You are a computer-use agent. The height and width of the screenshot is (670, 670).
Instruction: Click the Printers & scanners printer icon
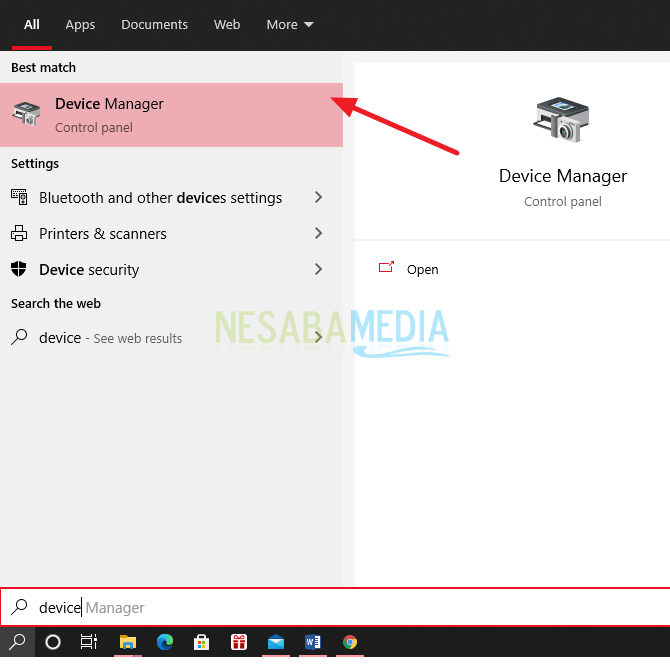click(19, 233)
